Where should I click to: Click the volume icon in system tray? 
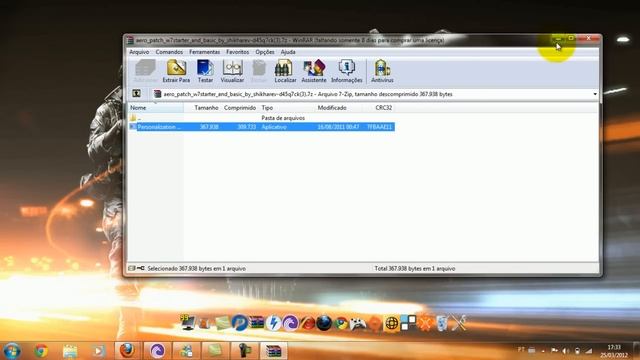[566, 351]
